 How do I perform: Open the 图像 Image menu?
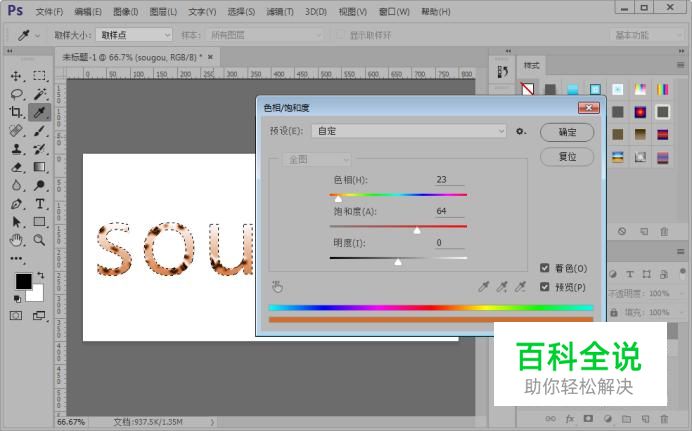point(126,11)
